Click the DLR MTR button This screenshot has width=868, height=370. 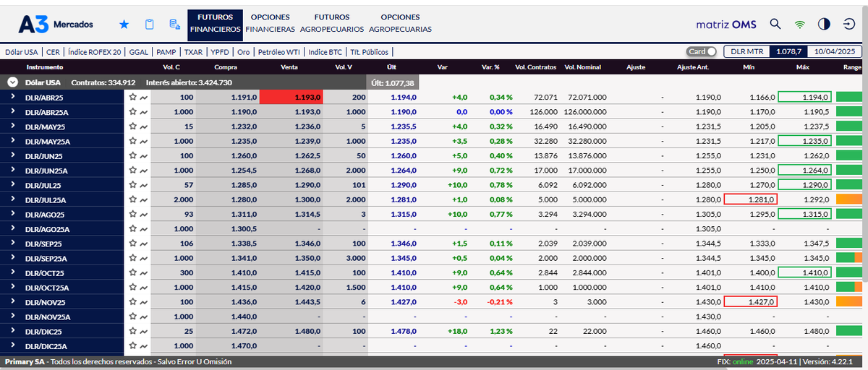[x=747, y=51]
